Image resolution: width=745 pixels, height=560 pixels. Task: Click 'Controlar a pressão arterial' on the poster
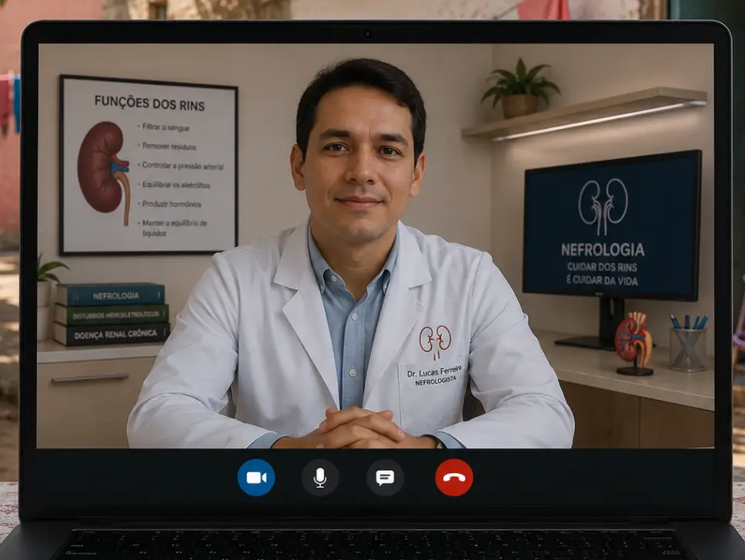(183, 165)
